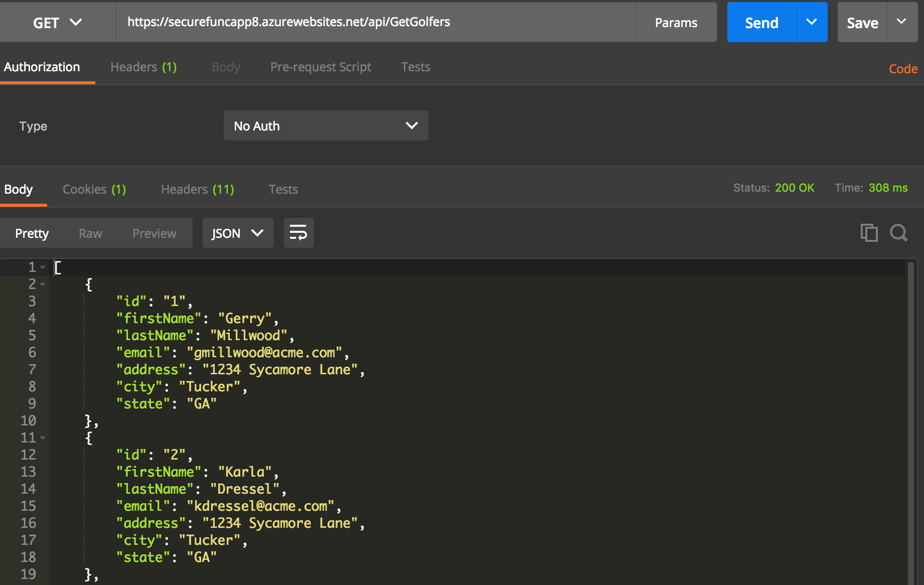This screenshot has width=924, height=585.
Task: Toggle line wrapping for the JSON response
Action: pyautogui.click(x=298, y=233)
